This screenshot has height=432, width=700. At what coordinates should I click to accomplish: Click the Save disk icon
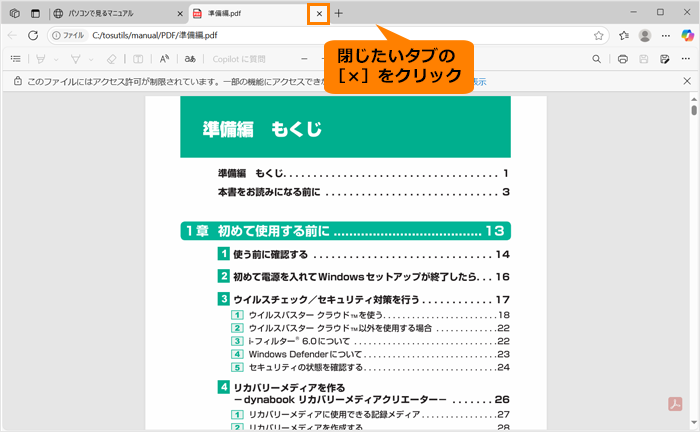pos(643,59)
